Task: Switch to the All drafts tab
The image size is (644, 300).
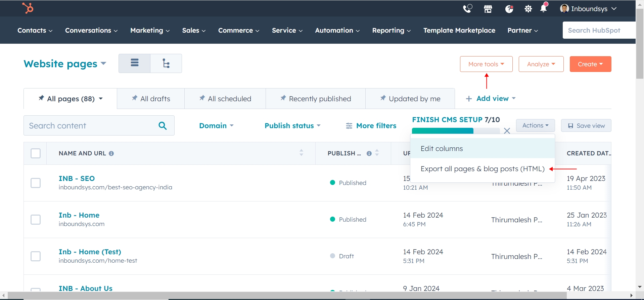Action: coord(151,99)
